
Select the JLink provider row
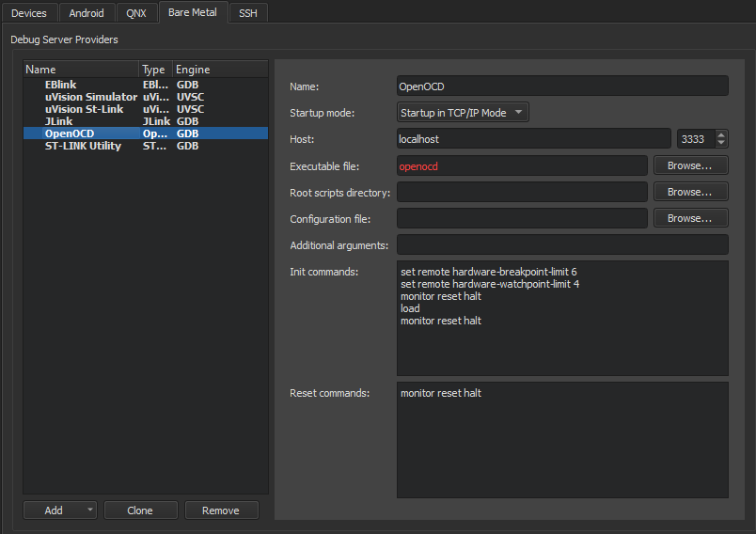pos(59,121)
